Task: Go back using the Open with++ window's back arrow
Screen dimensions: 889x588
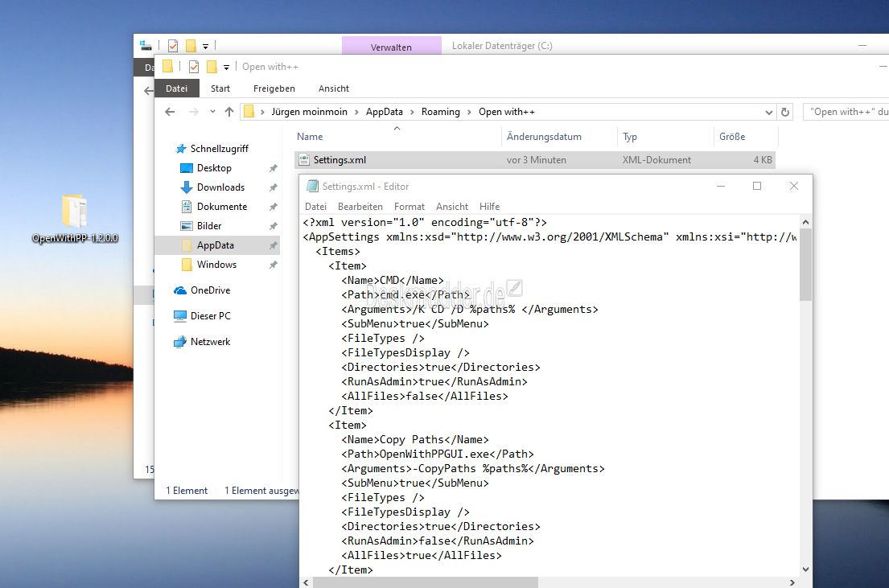Action: [x=170, y=112]
